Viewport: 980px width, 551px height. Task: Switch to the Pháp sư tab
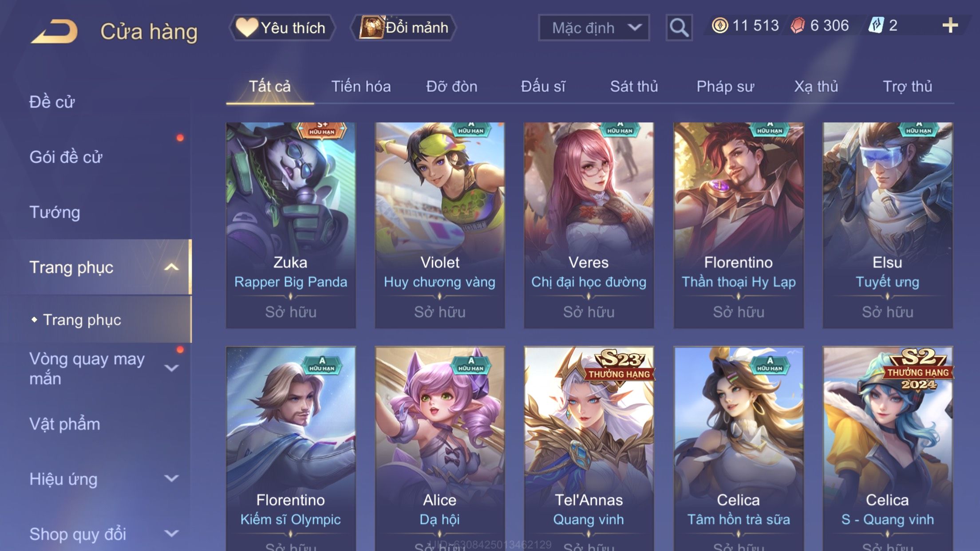pyautogui.click(x=725, y=86)
